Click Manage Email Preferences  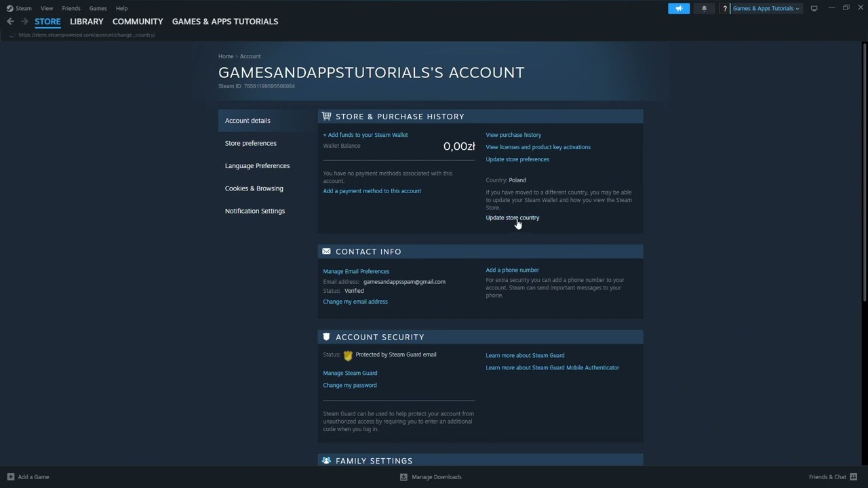(x=356, y=271)
